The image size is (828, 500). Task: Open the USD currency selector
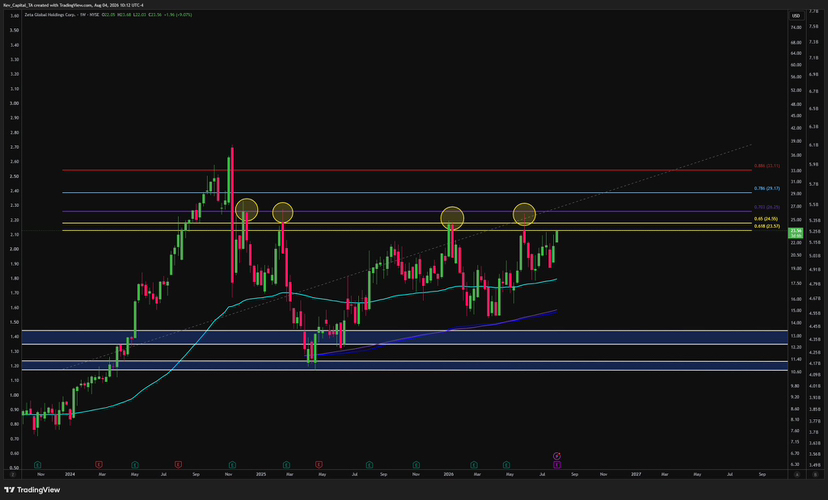(x=796, y=15)
